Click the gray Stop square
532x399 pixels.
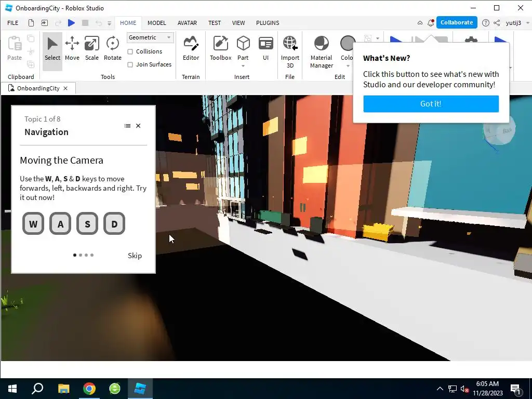coord(85,23)
